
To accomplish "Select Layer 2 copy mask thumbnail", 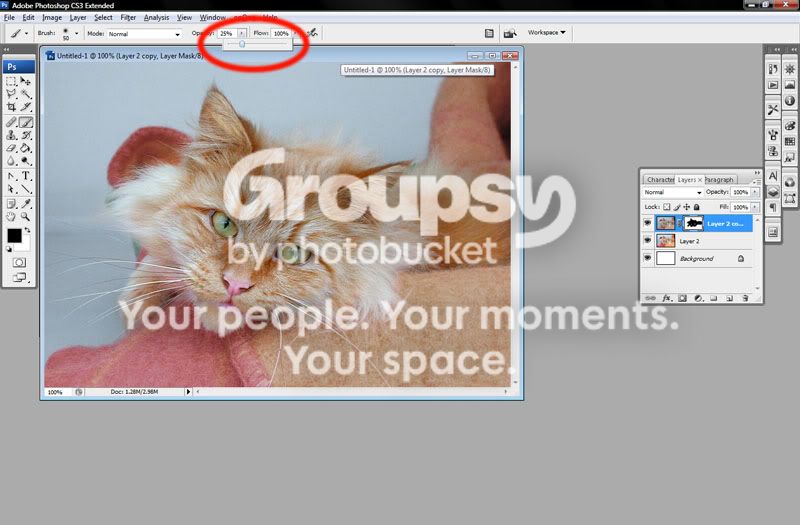I will click(693, 223).
